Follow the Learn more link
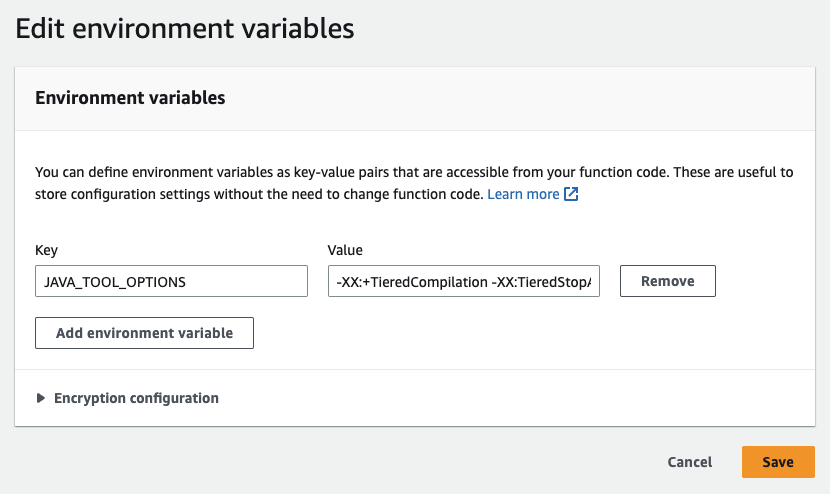 [x=523, y=194]
